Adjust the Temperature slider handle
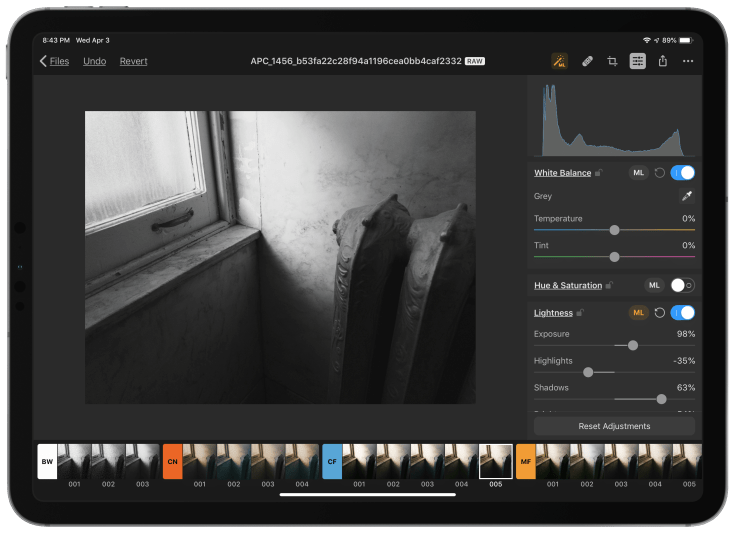This screenshot has width=736, height=534. tap(614, 230)
